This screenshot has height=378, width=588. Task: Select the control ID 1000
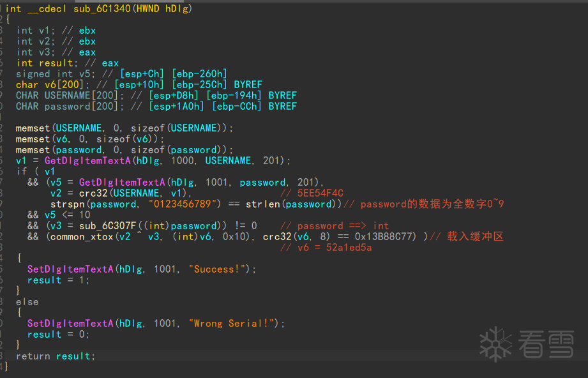point(183,161)
